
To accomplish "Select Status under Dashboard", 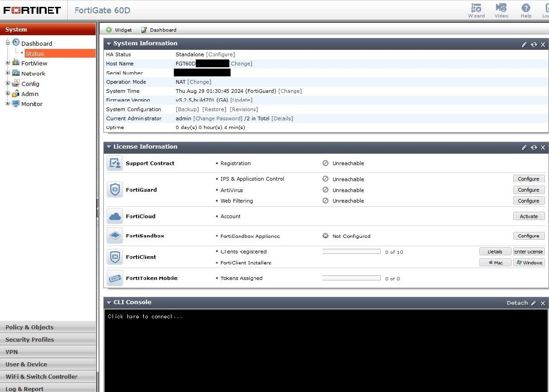I will coord(35,54).
